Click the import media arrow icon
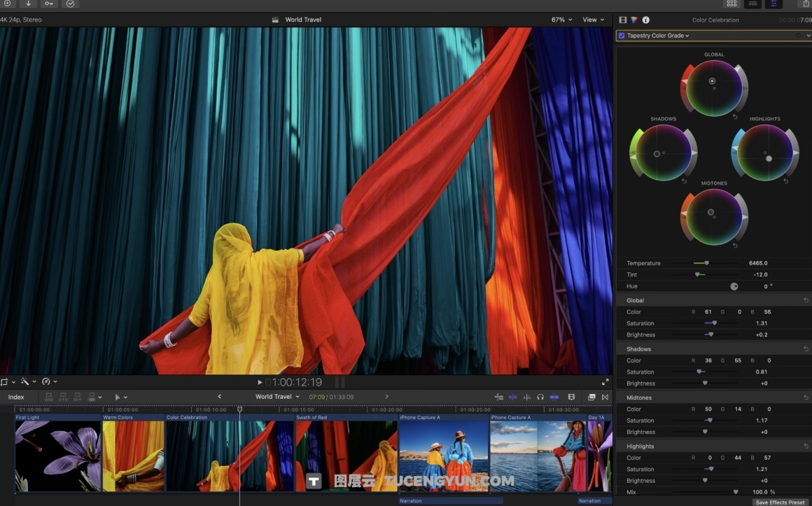 [27, 3]
